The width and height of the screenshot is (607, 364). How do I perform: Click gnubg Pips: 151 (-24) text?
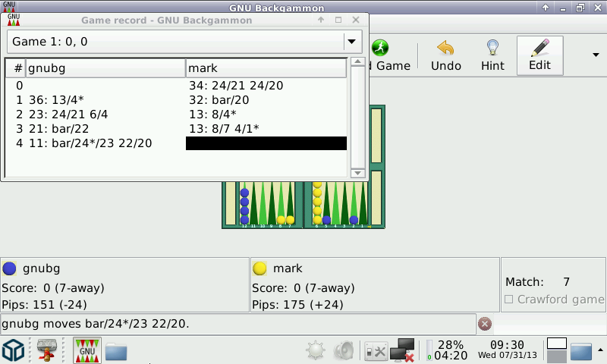tap(44, 305)
